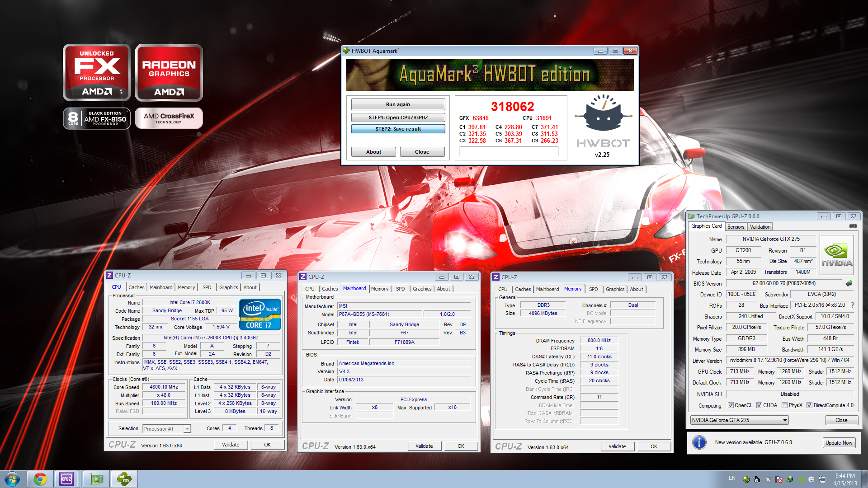Switch to Aquamark taskbar icon
Image resolution: width=868 pixels, height=488 pixels.
[x=124, y=479]
